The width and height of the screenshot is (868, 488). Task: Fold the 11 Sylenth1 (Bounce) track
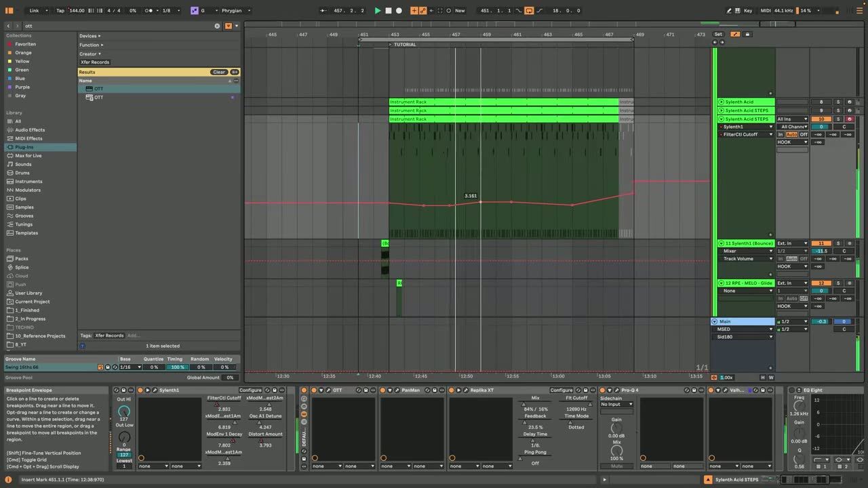tap(722, 243)
